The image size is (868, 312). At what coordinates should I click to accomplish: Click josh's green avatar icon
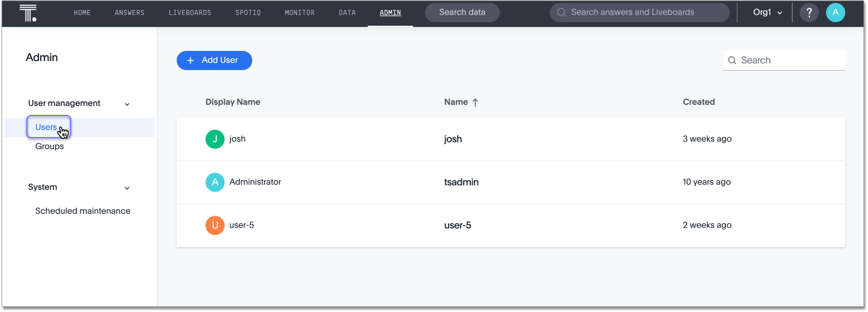pyautogui.click(x=215, y=139)
